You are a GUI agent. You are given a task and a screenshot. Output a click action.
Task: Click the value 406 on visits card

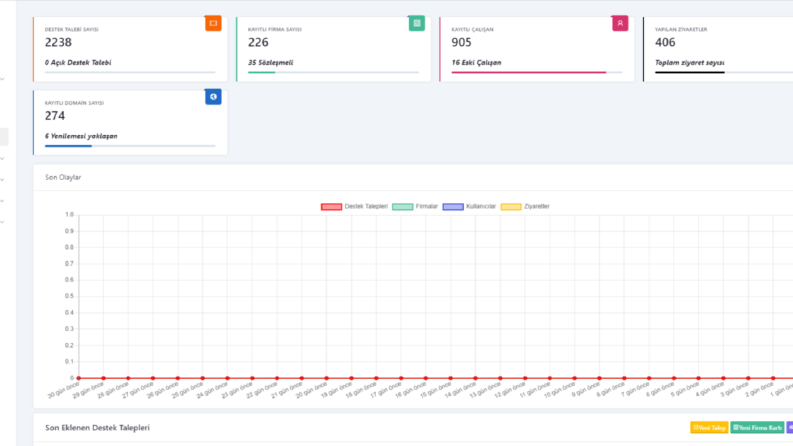click(665, 42)
